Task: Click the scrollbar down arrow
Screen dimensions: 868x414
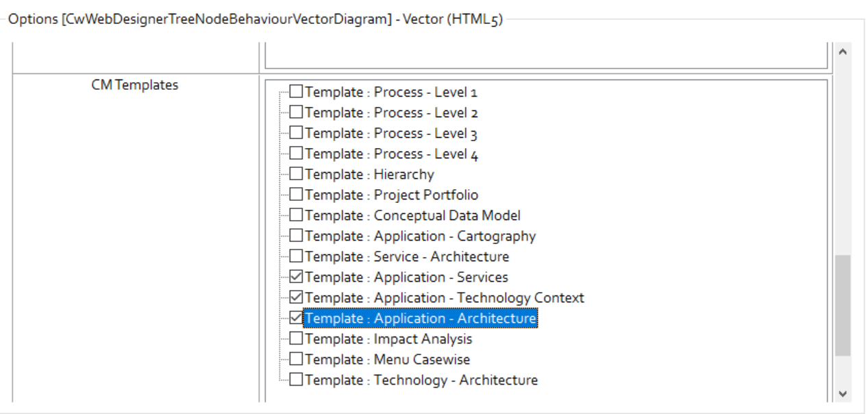Action: 843,393
